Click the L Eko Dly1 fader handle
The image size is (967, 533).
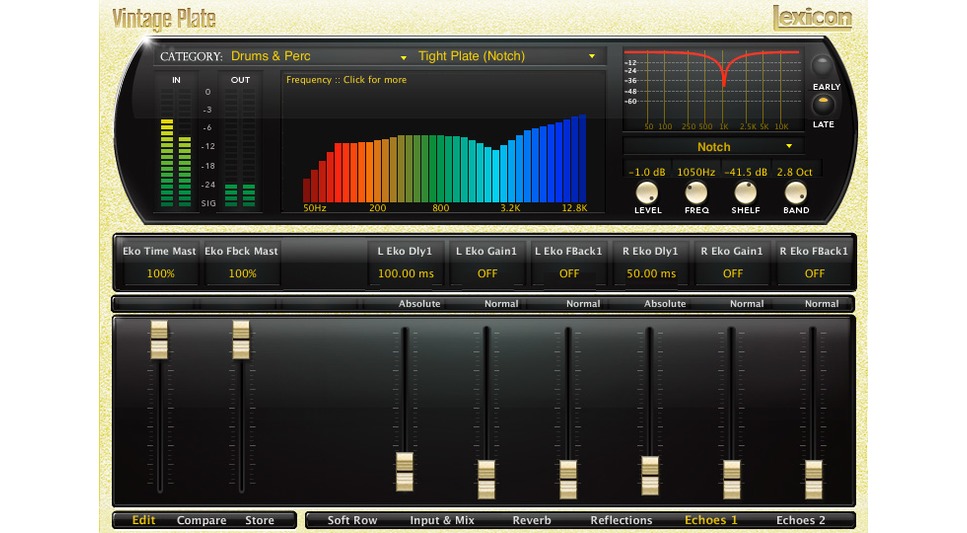point(405,472)
